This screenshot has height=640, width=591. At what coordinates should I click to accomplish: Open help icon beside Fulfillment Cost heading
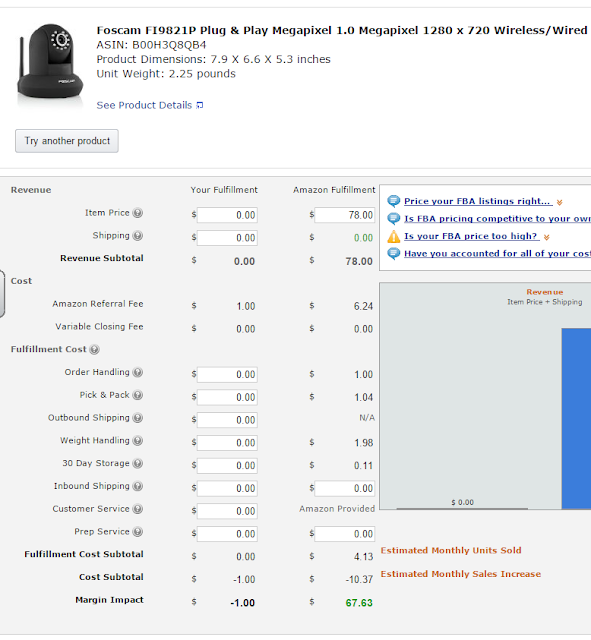coord(94,350)
